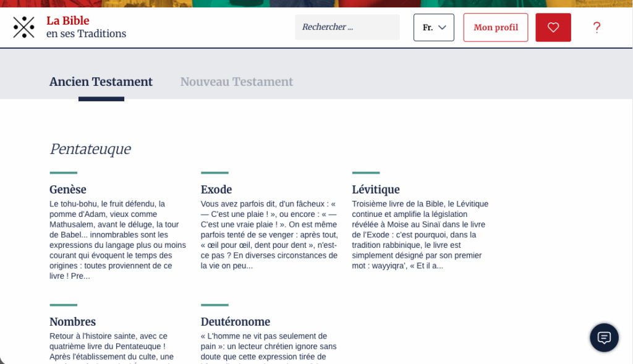Select the Ancien Testament tab
This screenshot has height=364, width=633.
[x=101, y=82]
